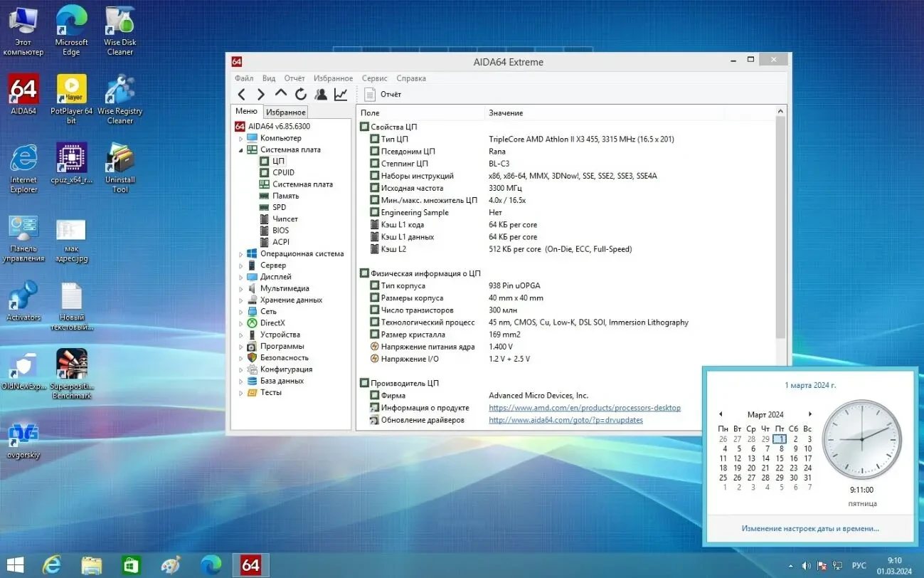Click Изменение настроек даты и времени
Viewport: 924px width, 578px height.
point(809,528)
